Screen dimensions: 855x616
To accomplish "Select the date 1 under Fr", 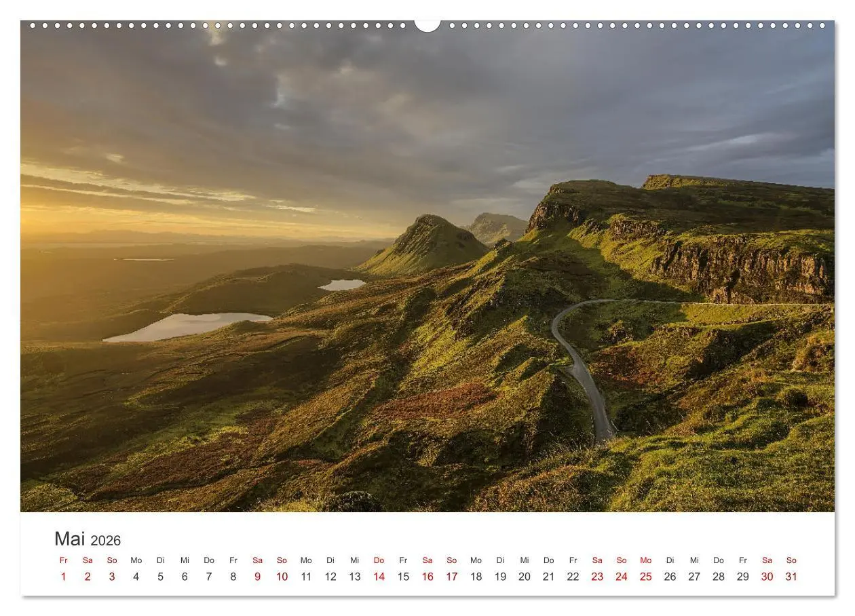I will pyautogui.click(x=62, y=577).
